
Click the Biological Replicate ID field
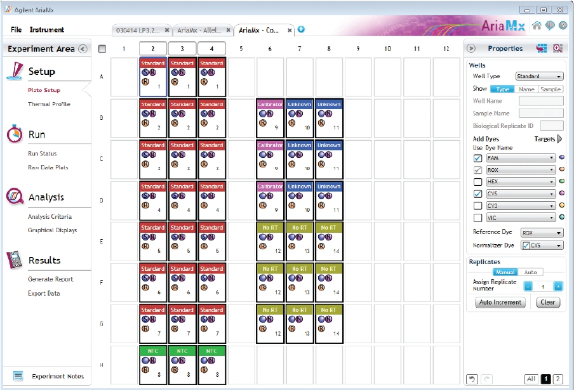(552, 126)
